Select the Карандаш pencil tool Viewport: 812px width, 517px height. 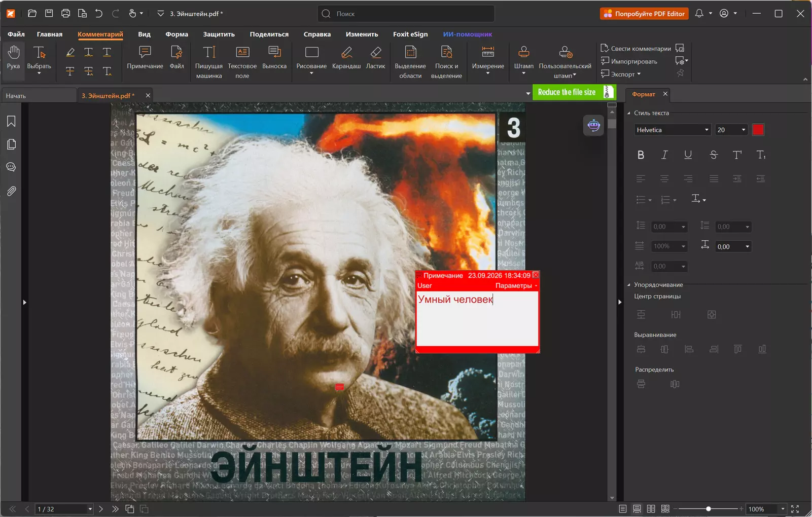click(346, 57)
